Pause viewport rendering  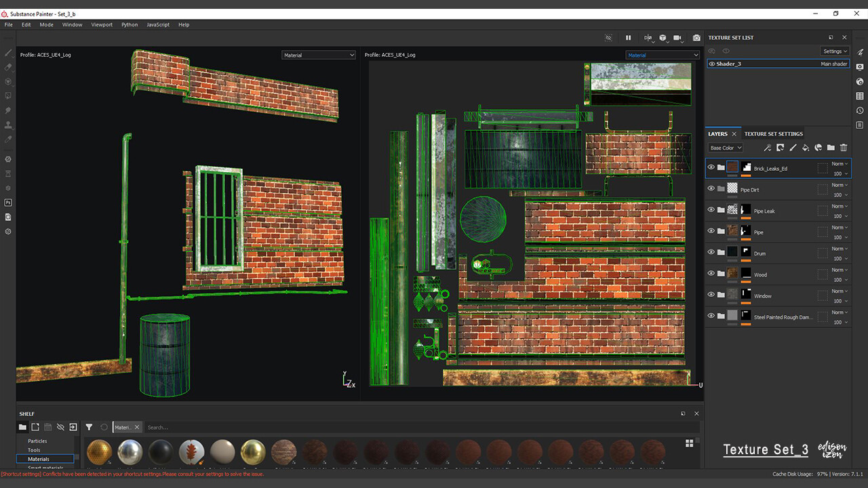point(628,38)
